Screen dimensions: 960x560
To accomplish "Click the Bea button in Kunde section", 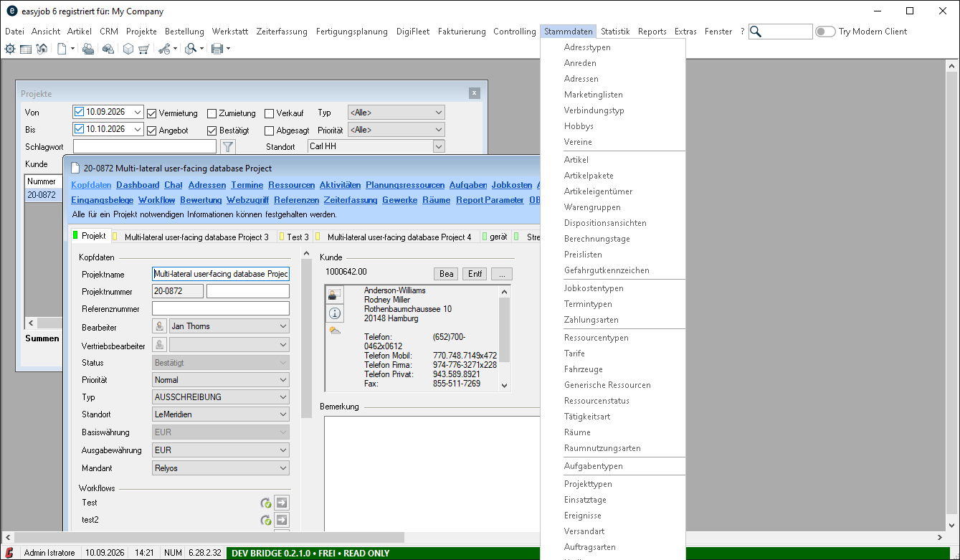I will 447,274.
